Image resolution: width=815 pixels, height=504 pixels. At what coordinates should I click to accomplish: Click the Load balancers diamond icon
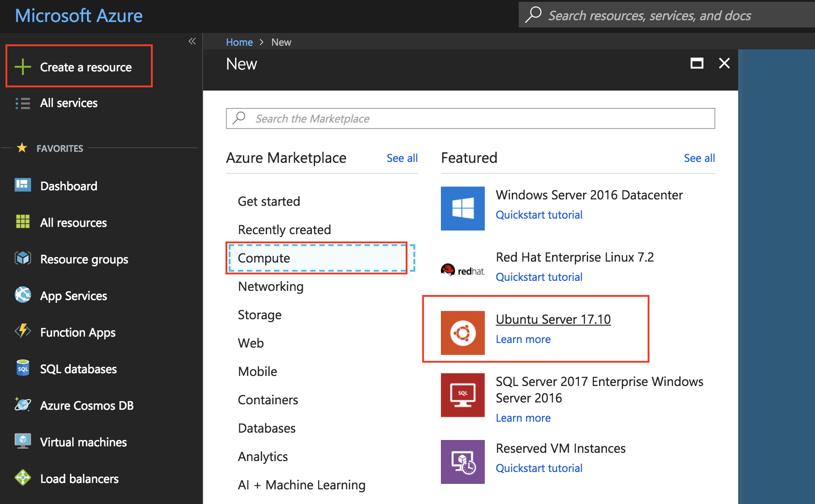22,478
